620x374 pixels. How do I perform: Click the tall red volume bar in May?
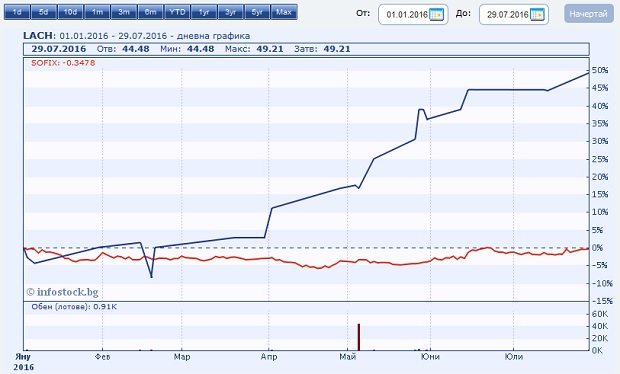[x=359, y=337]
